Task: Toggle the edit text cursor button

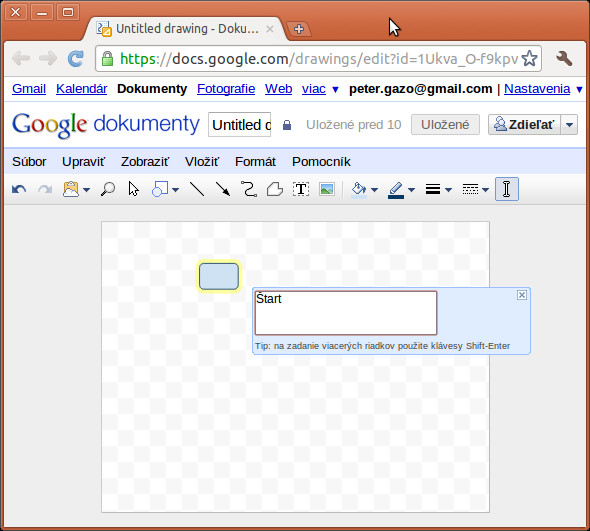Action: 506,189
